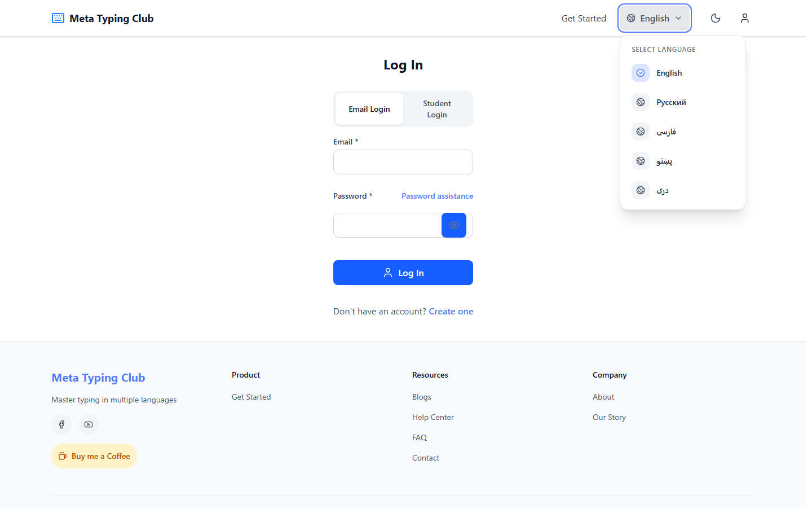Click the Company footer heading
Viewport: 812px width, 508px height.
point(610,375)
